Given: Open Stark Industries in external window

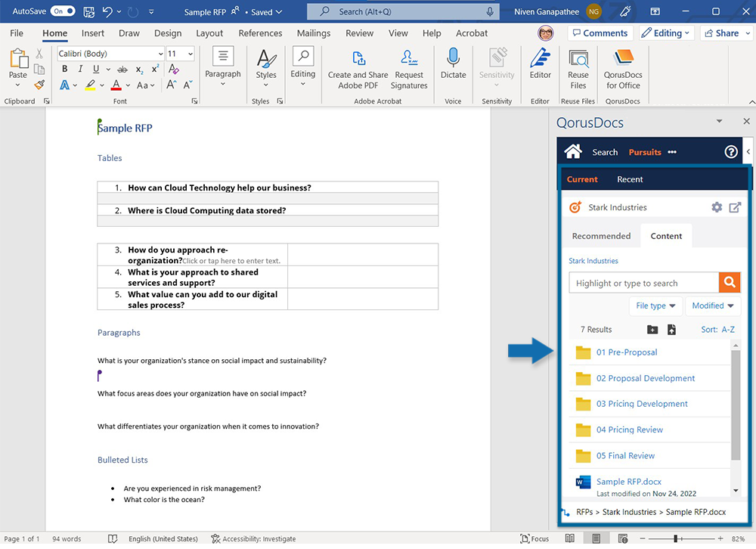Looking at the screenshot, I should click(735, 207).
